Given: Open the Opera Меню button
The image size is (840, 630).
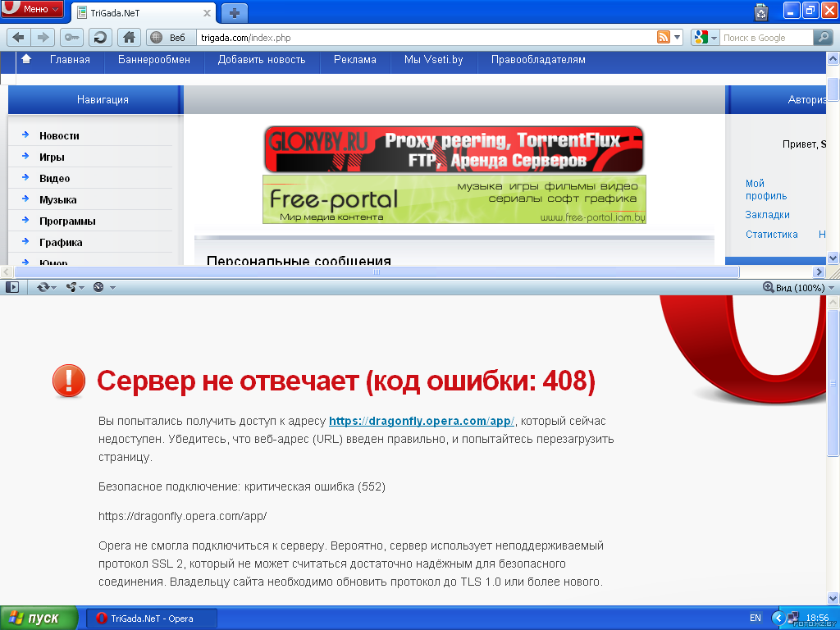Looking at the screenshot, I should pyautogui.click(x=32, y=9).
